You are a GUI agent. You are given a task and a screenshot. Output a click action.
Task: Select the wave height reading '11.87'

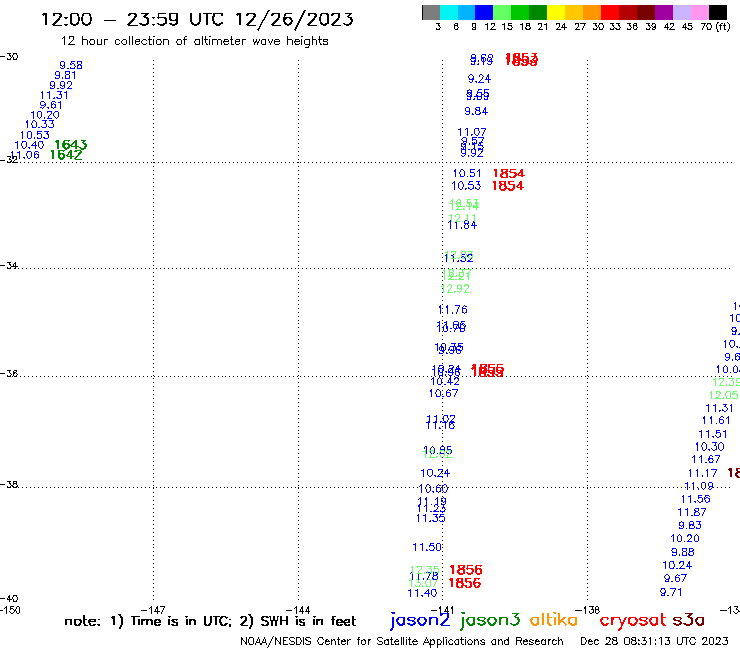point(692,513)
